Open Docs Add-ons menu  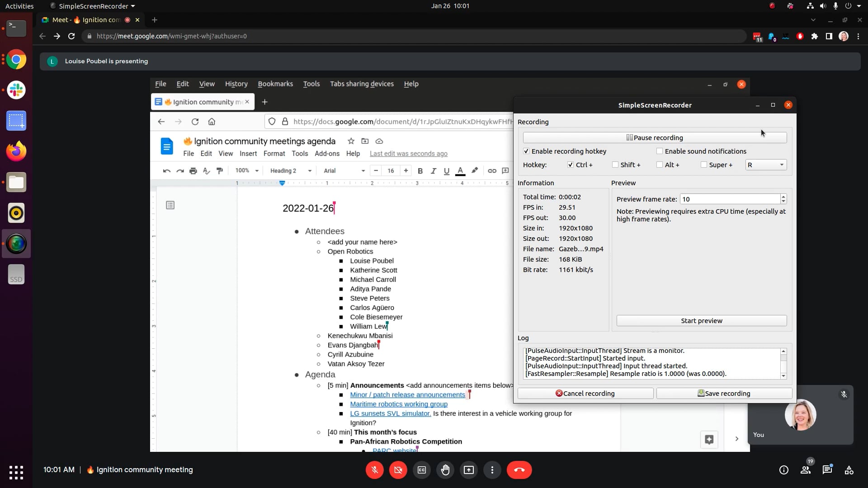(327, 154)
